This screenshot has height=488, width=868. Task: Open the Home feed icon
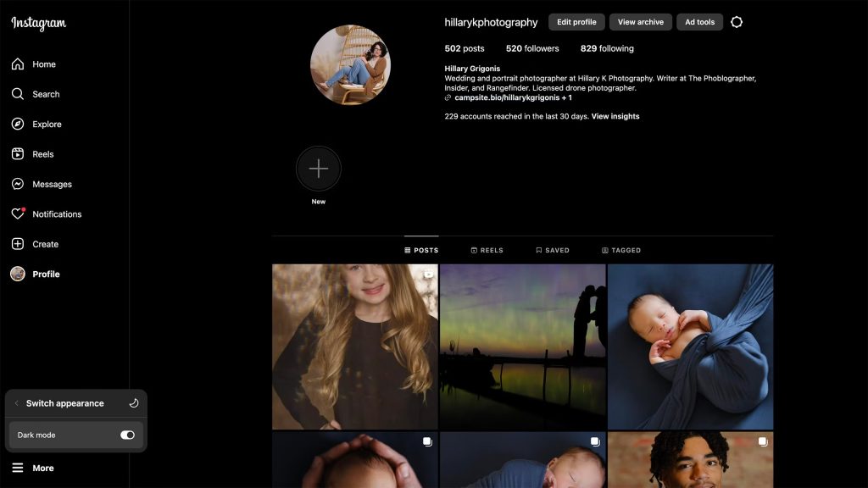click(x=17, y=64)
